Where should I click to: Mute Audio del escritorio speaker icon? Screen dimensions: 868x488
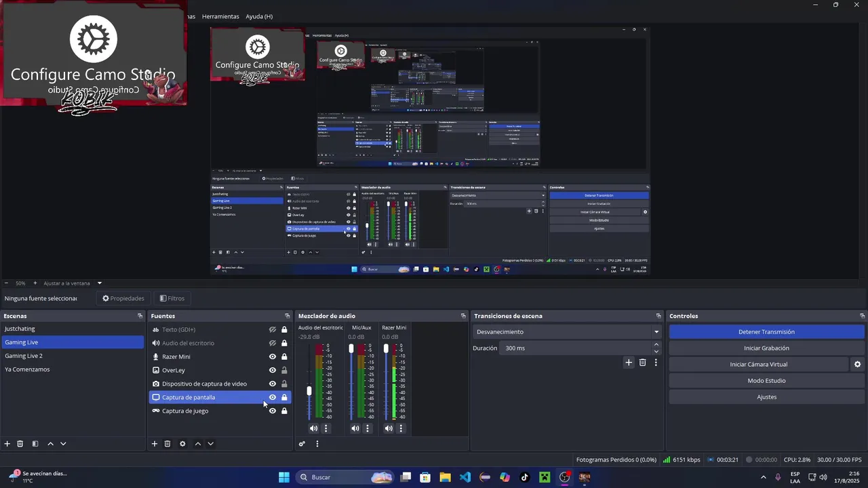(x=313, y=428)
